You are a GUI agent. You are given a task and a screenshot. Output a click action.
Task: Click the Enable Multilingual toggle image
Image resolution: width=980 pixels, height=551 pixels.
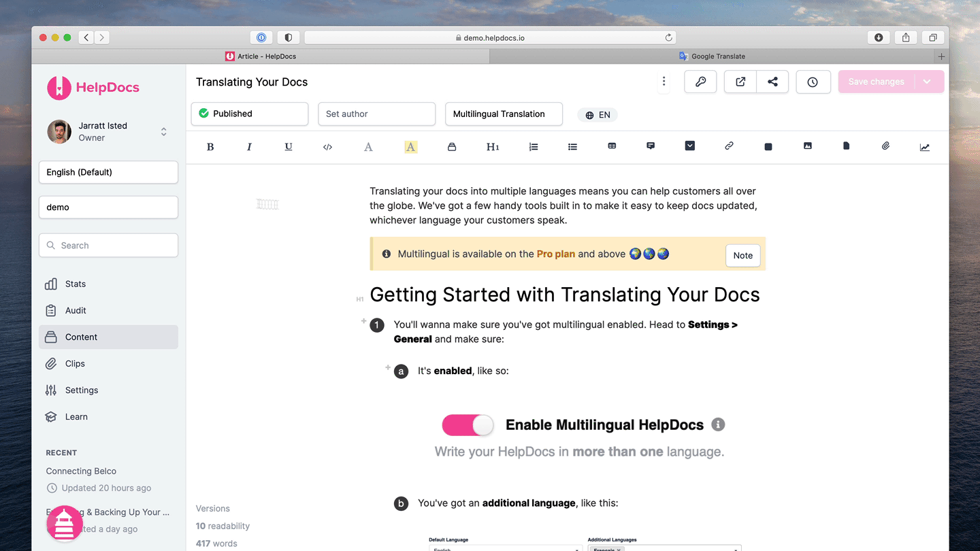[x=468, y=425]
